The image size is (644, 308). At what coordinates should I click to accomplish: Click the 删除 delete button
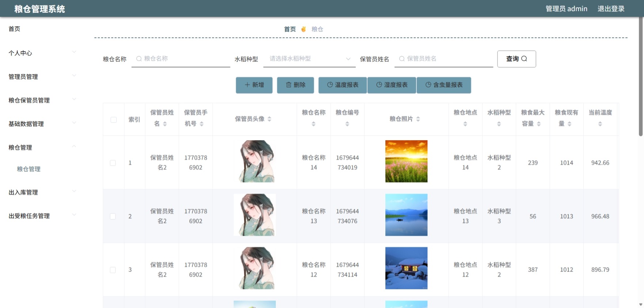[296, 85]
